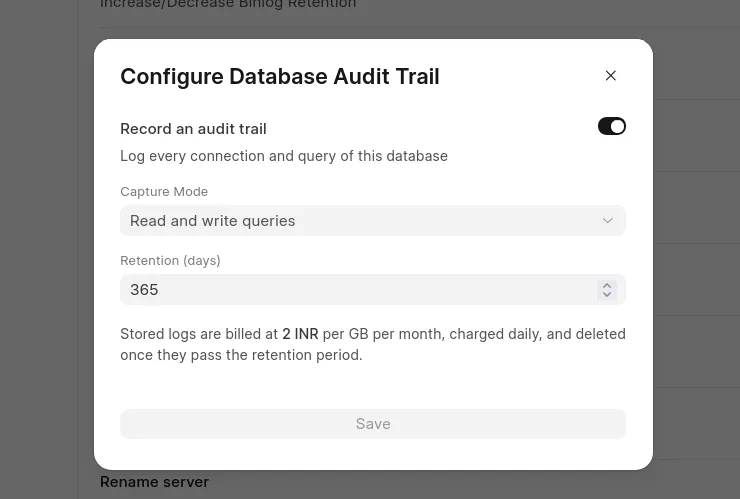Decrease retention days with down arrow
Screen dimensions: 740x499
(x=607, y=294)
